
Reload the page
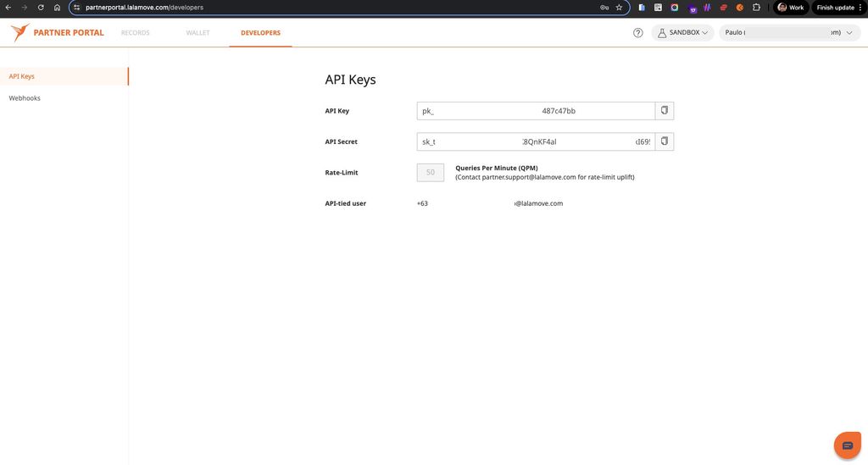[x=41, y=8]
